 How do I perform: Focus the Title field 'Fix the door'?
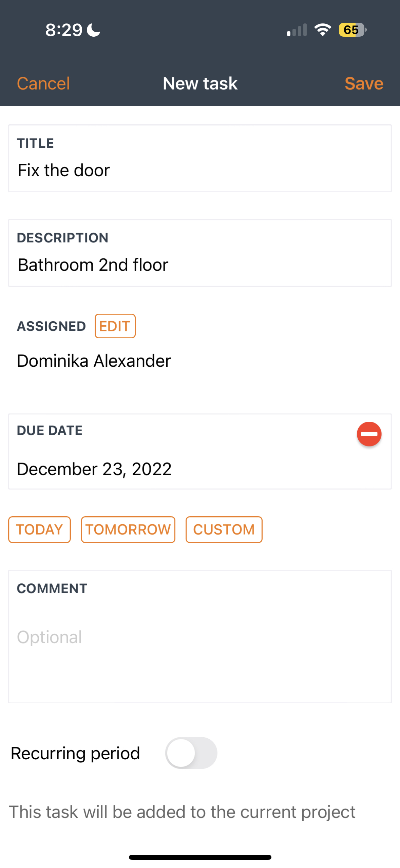(x=200, y=158)
